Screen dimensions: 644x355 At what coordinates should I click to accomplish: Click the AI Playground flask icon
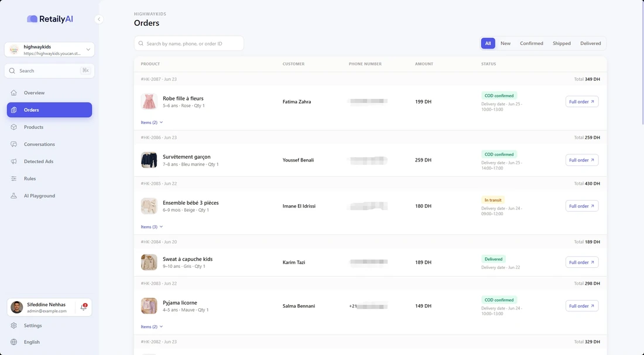pos(14,196)
